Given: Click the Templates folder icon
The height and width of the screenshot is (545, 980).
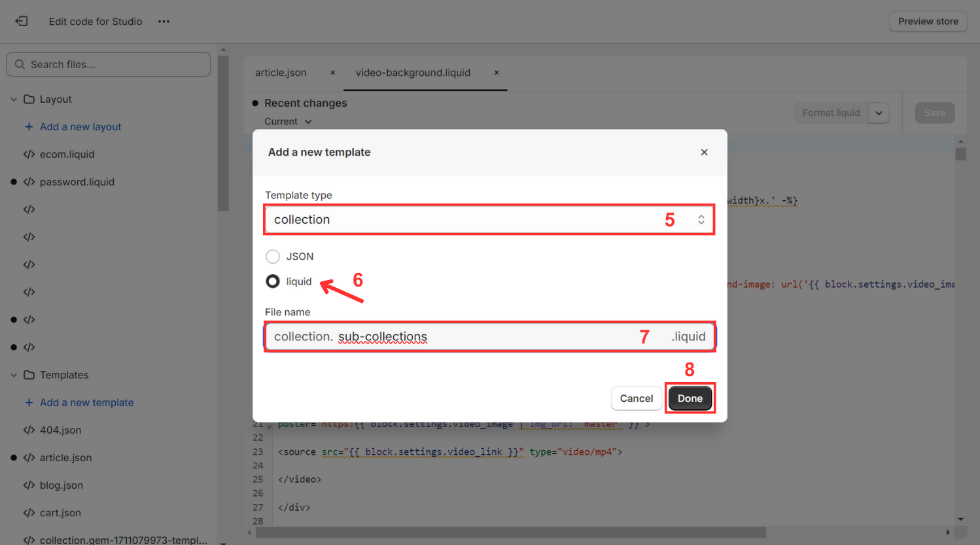Looking at the screenshot, I should click(29, 375).
